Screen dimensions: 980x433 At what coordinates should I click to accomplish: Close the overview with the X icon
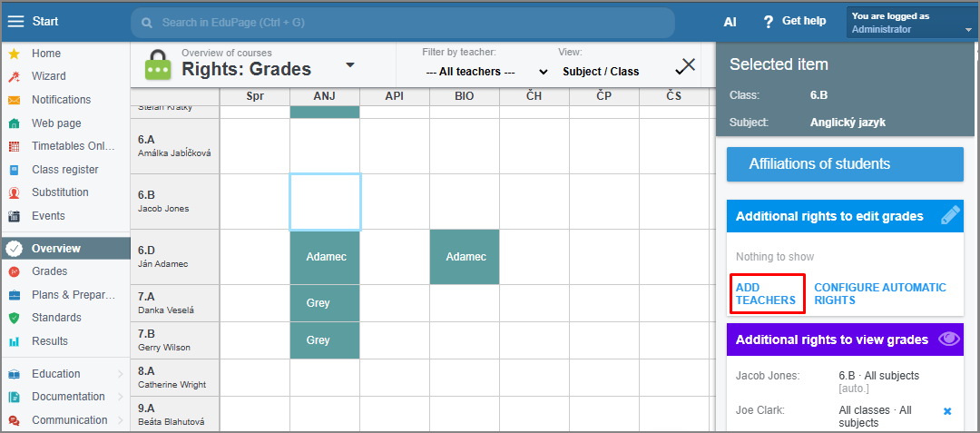687,64
